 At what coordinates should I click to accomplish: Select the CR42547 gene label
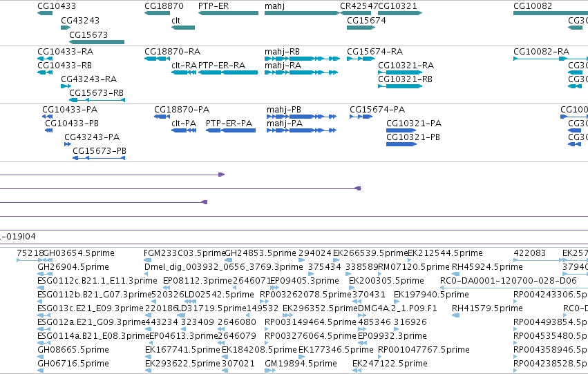point(359,6)
